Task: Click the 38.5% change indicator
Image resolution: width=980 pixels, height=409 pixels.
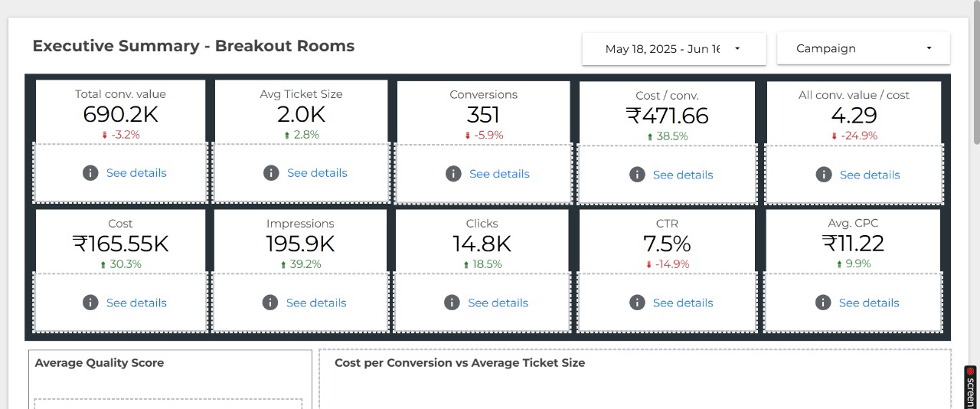Action: click(667, 136)
